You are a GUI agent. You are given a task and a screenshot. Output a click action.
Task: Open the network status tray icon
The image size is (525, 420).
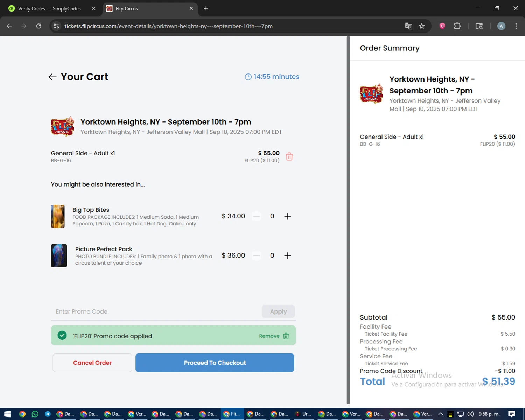coord(460,414)
